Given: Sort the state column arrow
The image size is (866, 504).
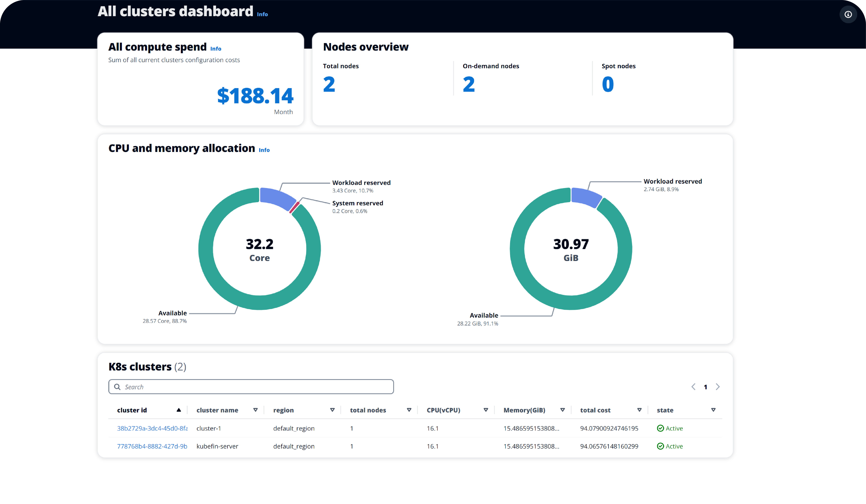Looking at the screenshot, I should [713, 410].
